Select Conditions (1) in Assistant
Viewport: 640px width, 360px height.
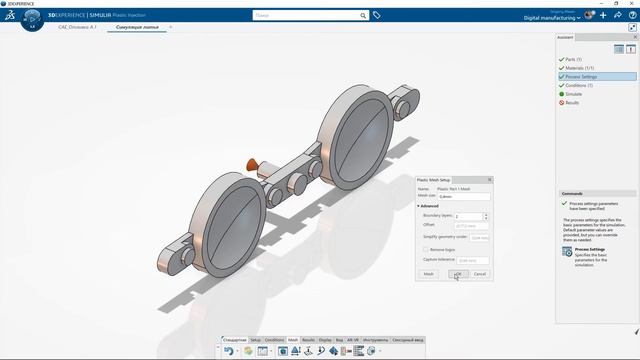click(x=579, y=85)
